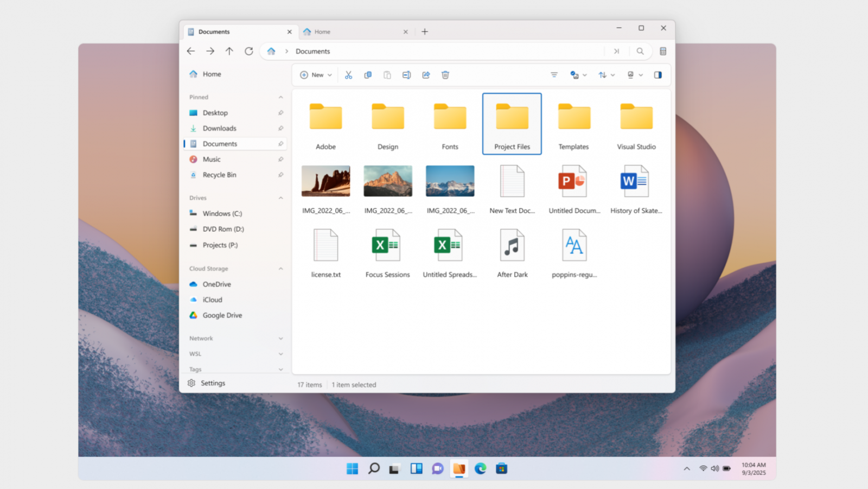Open a new tab with the plus button
This screenshot has width=868, height=489.
(x=425, y=31)
